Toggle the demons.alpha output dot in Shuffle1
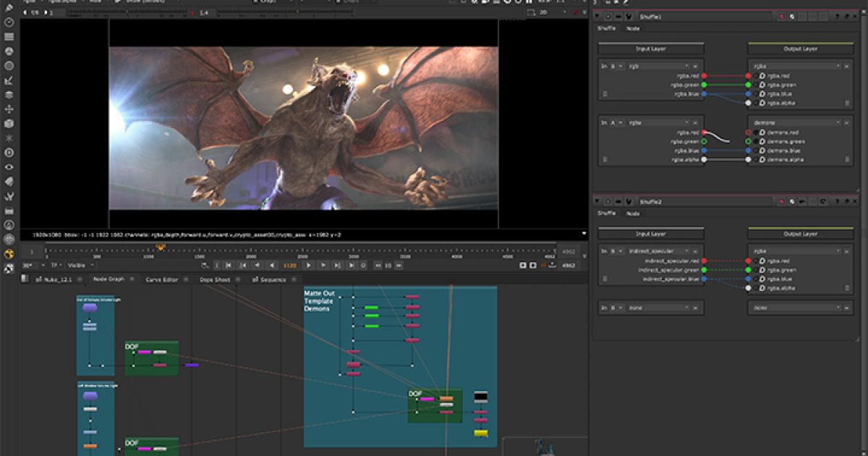868x456 pixels. (748, 160)
